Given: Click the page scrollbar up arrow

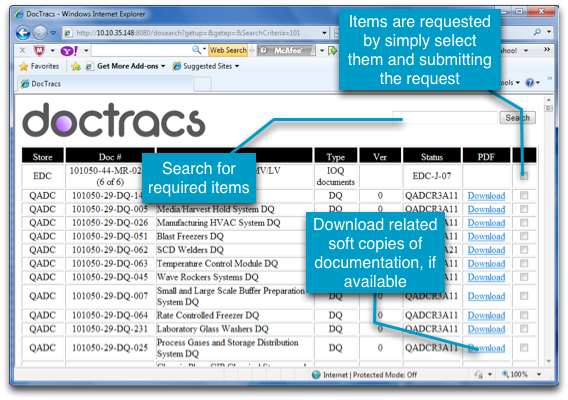Looking at the screenshot, I should coord(548,99).
